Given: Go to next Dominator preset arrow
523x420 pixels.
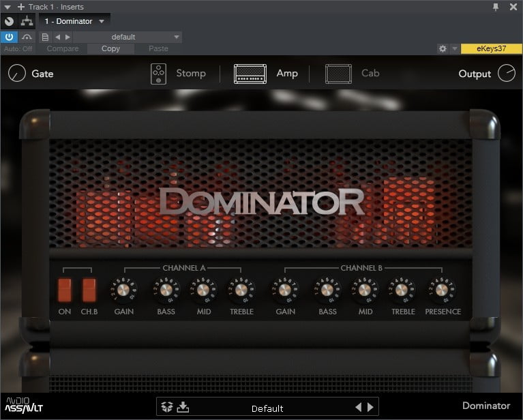Looking at the screenshot, I should (370, 407).
